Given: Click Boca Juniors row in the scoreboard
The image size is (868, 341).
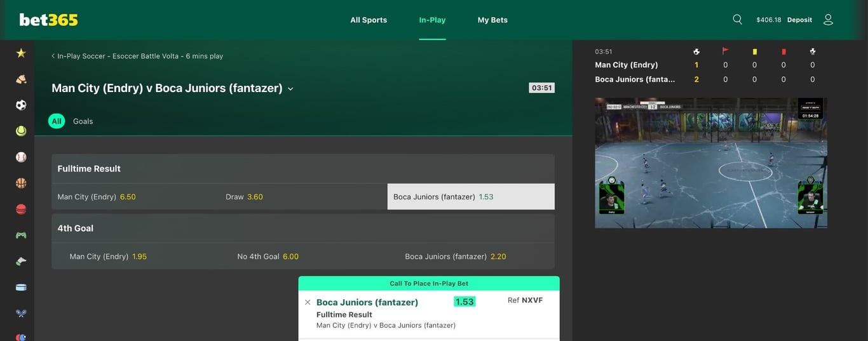Looking at the screenshot, I should point(635,79).
